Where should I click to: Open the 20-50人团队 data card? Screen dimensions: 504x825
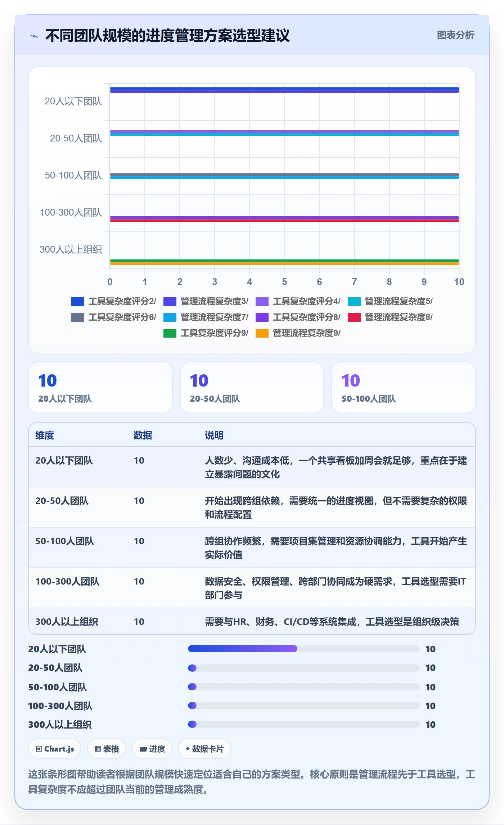point(252,387)
